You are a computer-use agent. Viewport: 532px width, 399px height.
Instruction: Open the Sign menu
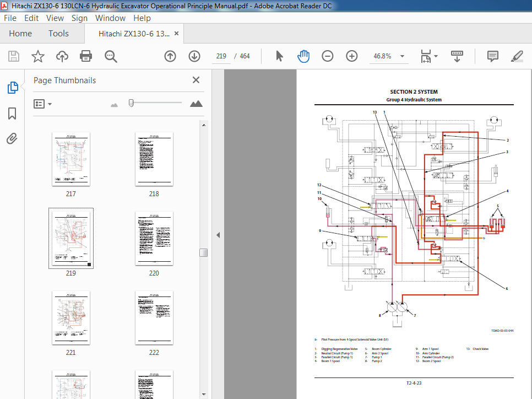point(79,18)
